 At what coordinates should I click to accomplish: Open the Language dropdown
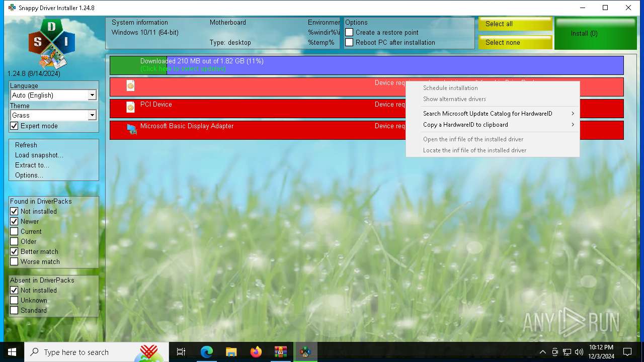point(92,95)
